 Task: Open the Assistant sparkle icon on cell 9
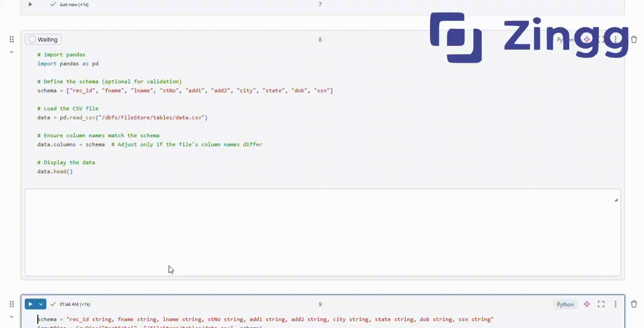coord(586,304)
